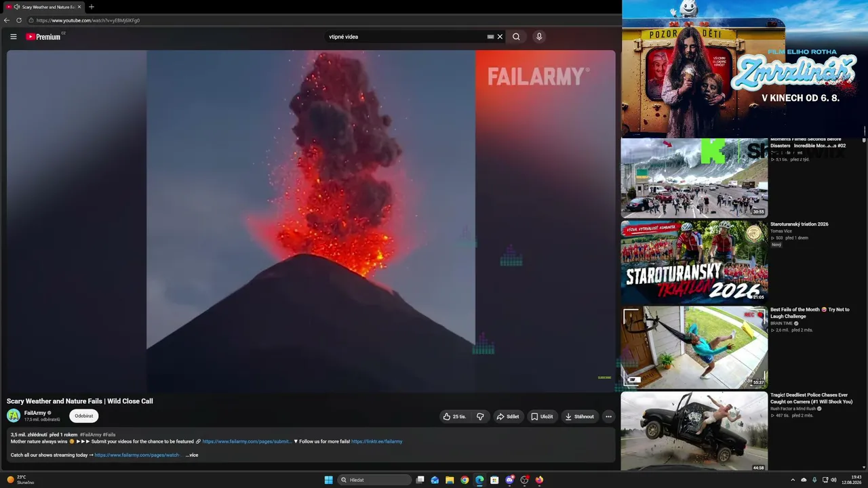The image size is (868, 488).
Task: Start voice search with the microphone
Action: point(539,37)
